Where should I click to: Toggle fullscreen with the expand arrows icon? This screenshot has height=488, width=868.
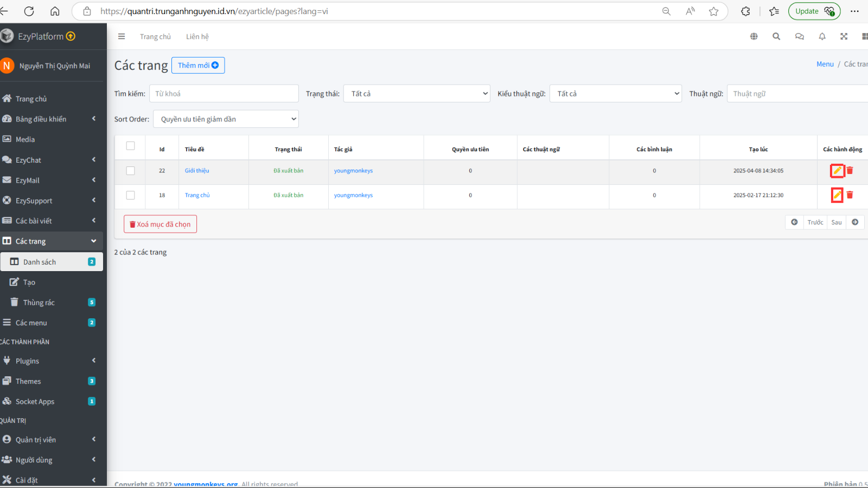[x=844, y=36]
